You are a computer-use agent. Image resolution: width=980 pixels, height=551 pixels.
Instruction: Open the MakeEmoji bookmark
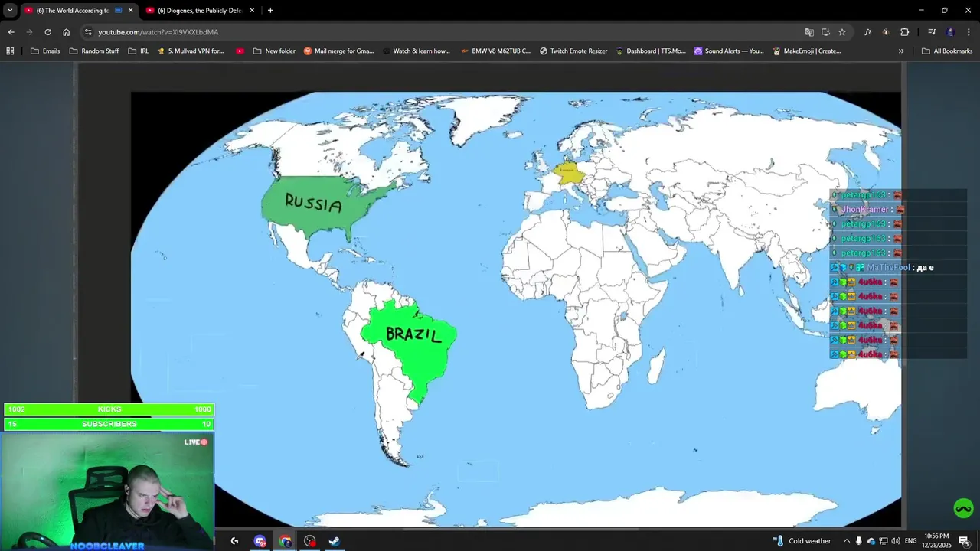[x=806, y=51]
